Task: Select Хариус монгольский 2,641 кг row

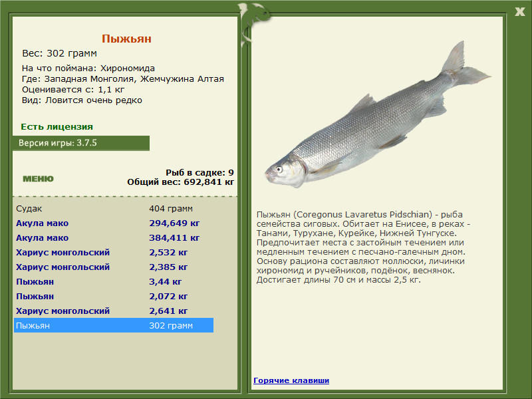Action: (114, 311)
